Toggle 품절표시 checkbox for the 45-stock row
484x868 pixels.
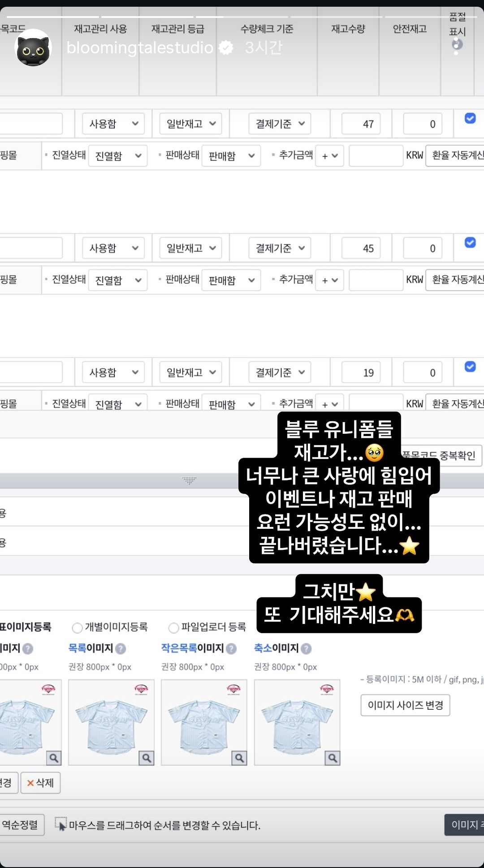(470, 242)
